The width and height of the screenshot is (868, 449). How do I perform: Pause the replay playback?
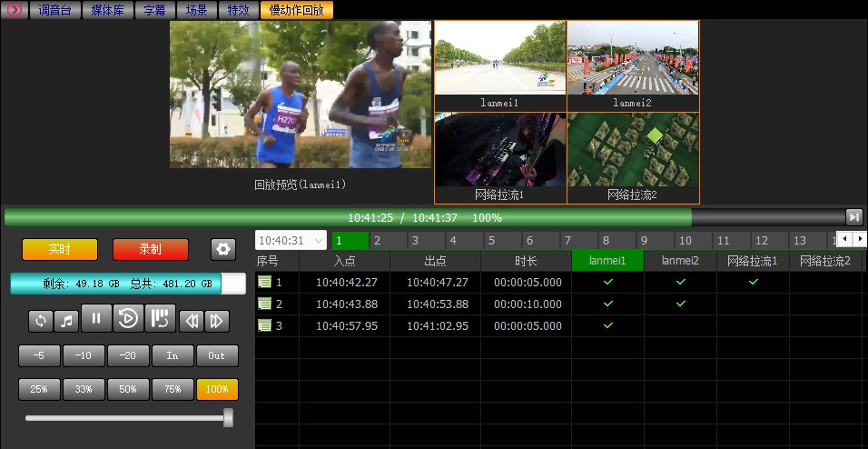coord(95,319)
